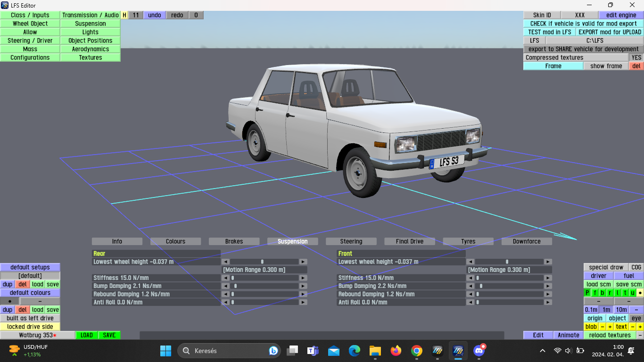This screenshot has height=362, width=644.
Task: Toggle the green P view button
Action: 587,293
